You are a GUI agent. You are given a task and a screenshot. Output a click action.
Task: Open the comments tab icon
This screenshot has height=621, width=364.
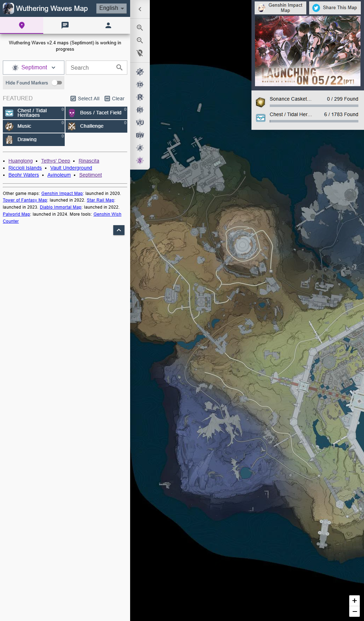65,25
